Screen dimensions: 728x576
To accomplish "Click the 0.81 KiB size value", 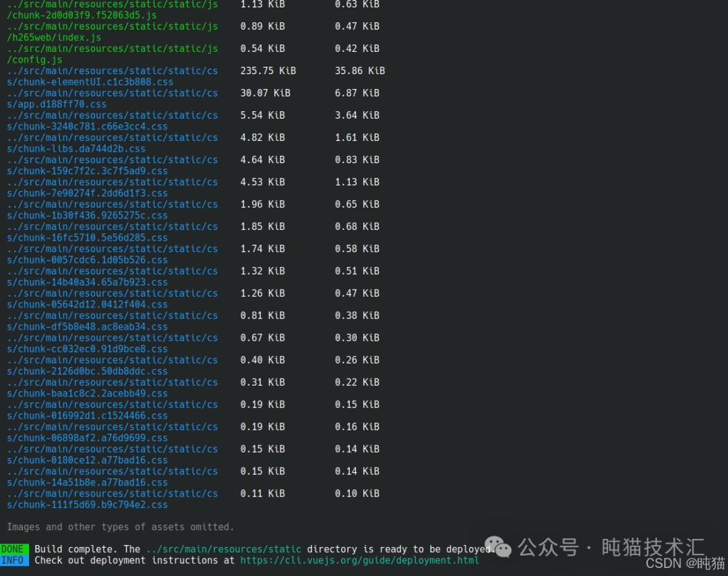I will [262, 316].
